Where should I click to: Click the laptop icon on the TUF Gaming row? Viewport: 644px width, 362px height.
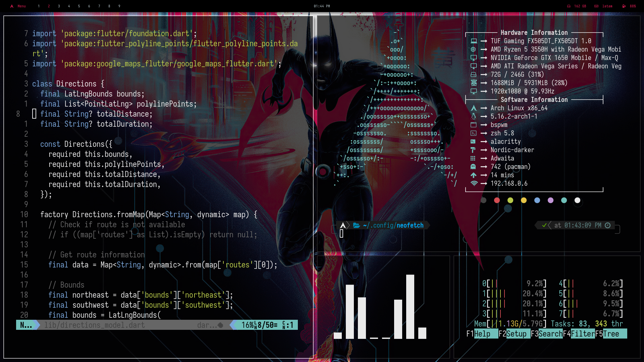pyautogui.click(x=474, y=41)
